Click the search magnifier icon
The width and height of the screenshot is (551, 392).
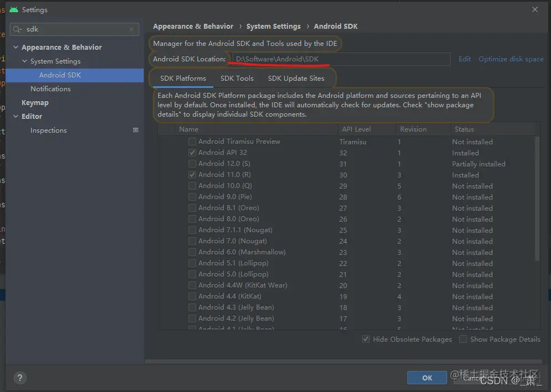(17, 29)
